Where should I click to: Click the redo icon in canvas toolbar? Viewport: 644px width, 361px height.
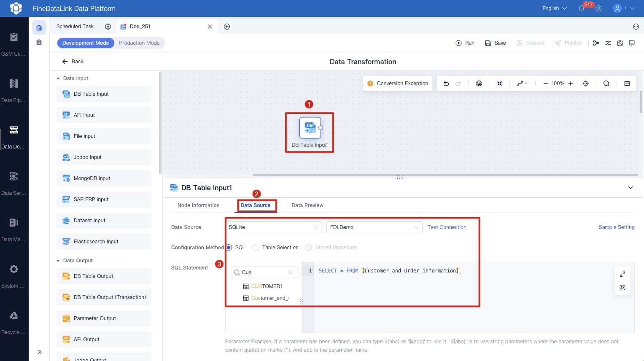[458, 84]
